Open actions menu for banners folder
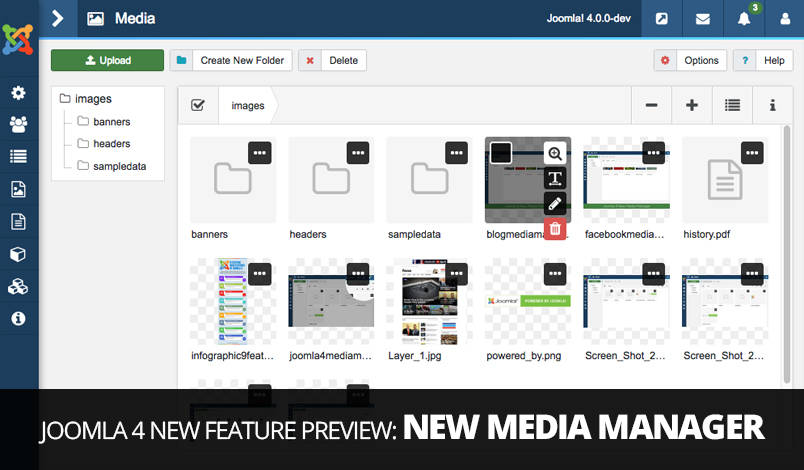 tap(259, 153)
